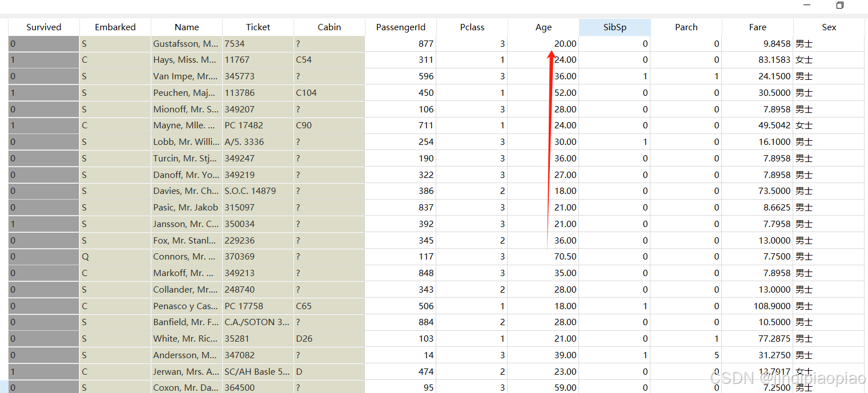Click Parch cell 5 for Andersson
This screenshot has height=393, width=868.
point(686,355)
